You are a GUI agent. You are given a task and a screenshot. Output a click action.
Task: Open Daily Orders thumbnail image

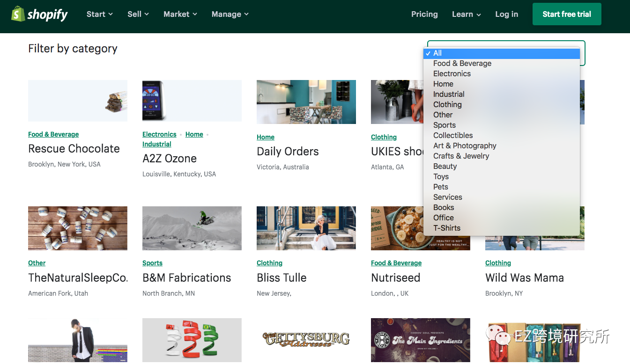306,102
